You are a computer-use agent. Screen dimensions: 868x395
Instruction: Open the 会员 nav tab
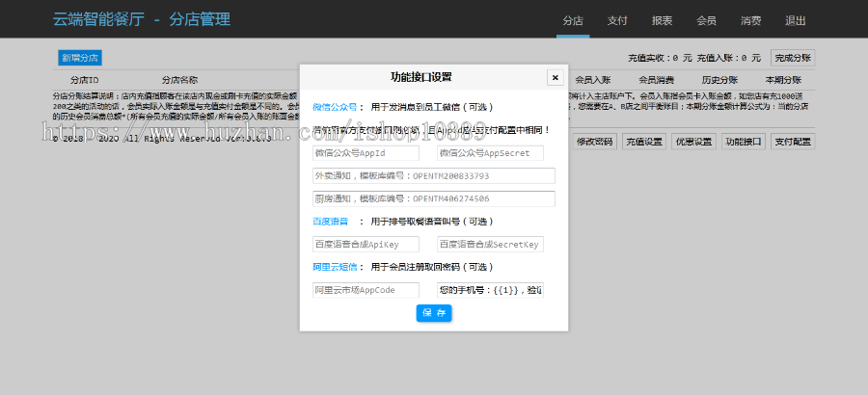tap(706, 21)
